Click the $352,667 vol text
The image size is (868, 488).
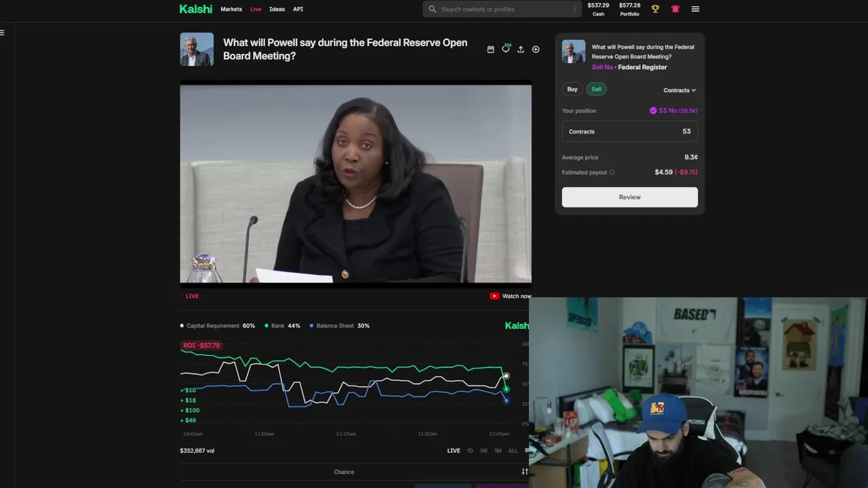(x=197, y=451)
